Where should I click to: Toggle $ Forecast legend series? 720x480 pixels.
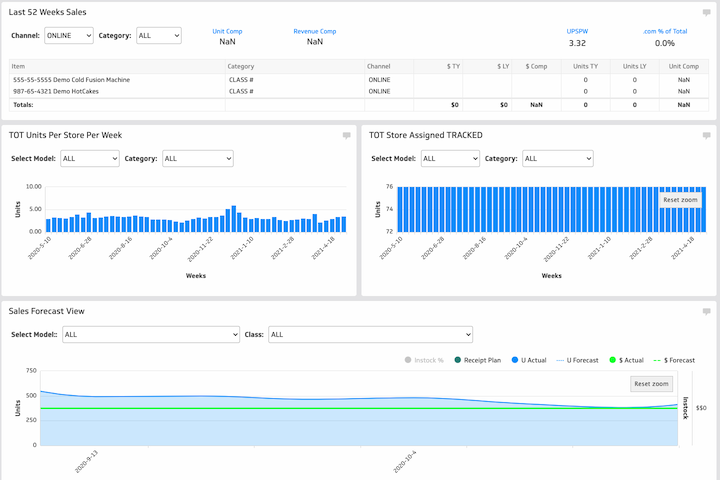[x=674, y=360]
